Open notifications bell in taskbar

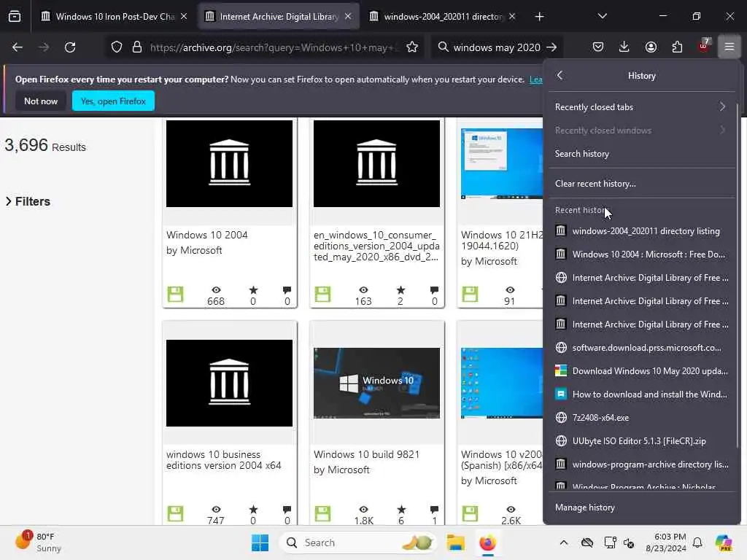[697, 542]
